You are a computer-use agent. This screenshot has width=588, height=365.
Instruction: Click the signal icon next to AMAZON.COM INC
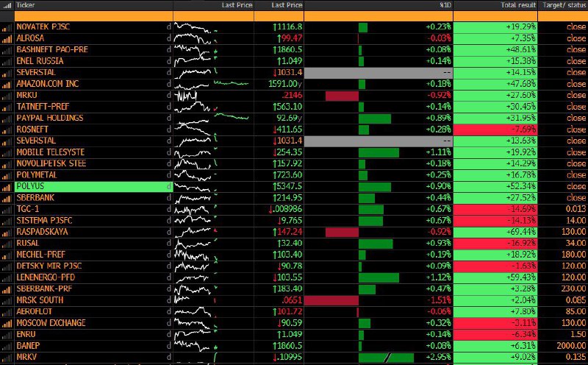coord(7,85)
